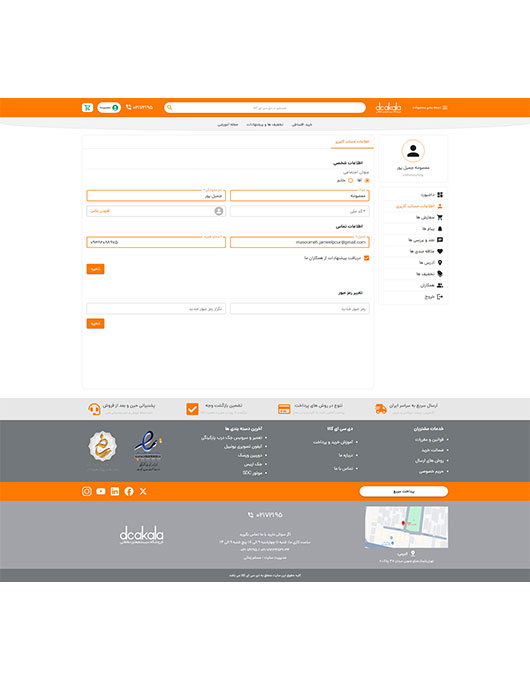The height and width of the screenshot is (680, 530).
Task: Open 'درباره ما' about us footer link
Action: click(346, 455)
